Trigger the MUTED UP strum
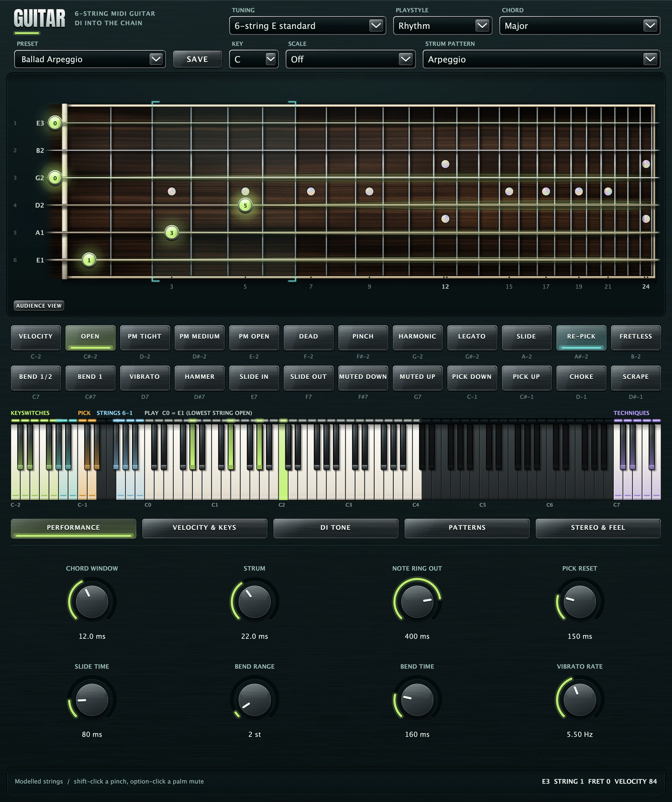672x802 pixels. [x=418, y=378]
